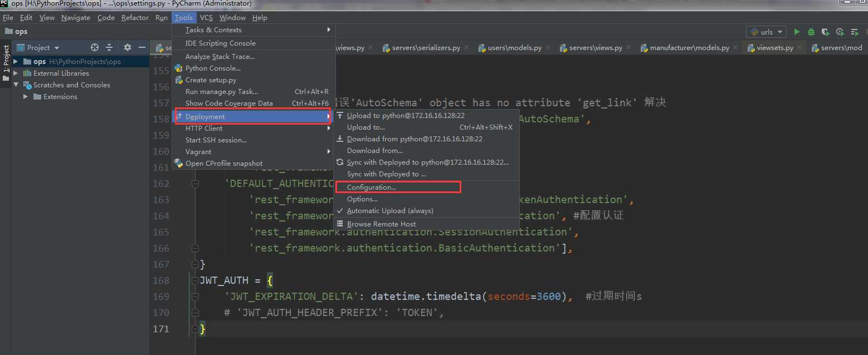Choose Download from... menu entry
The image size is (868, 355).
pos(426,151)
